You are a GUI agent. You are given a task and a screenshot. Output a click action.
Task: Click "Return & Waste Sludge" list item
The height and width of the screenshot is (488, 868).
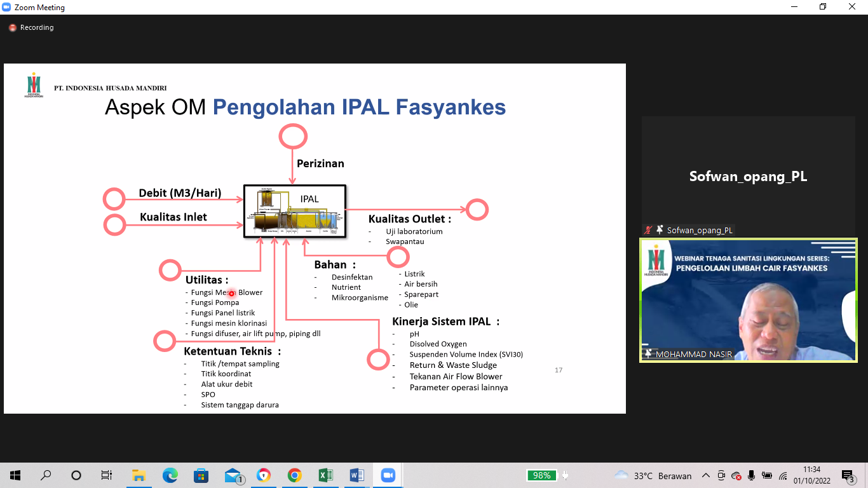453,365
